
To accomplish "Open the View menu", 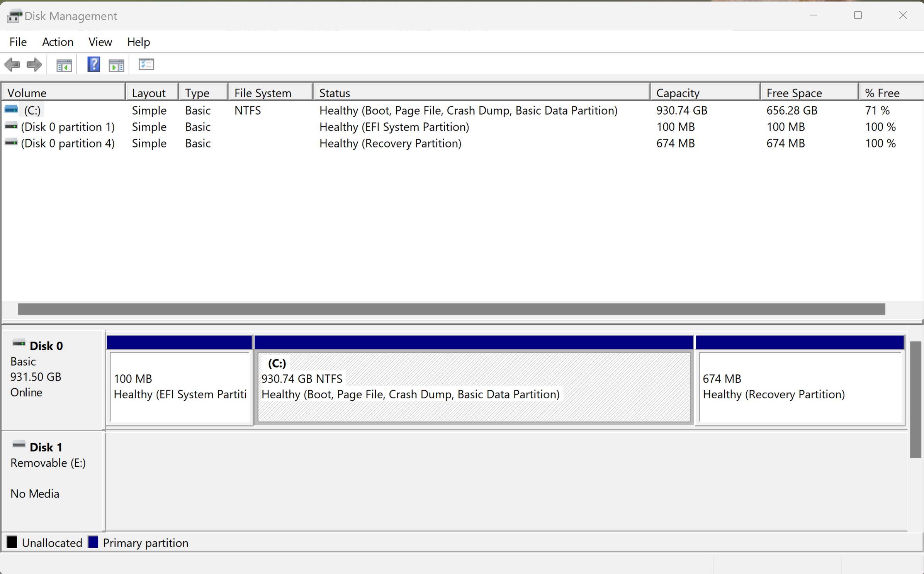I will (x=100, y=42).
